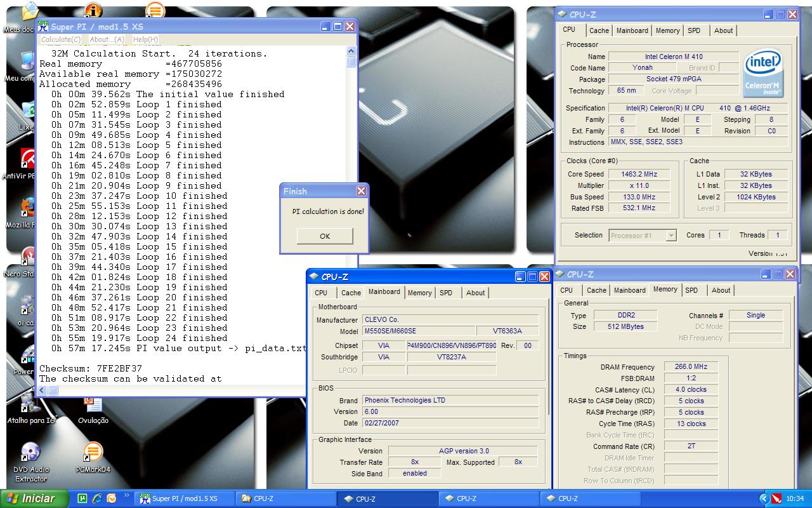
Task: Click OK in the Finish dialog
Action: pos(325,236)
